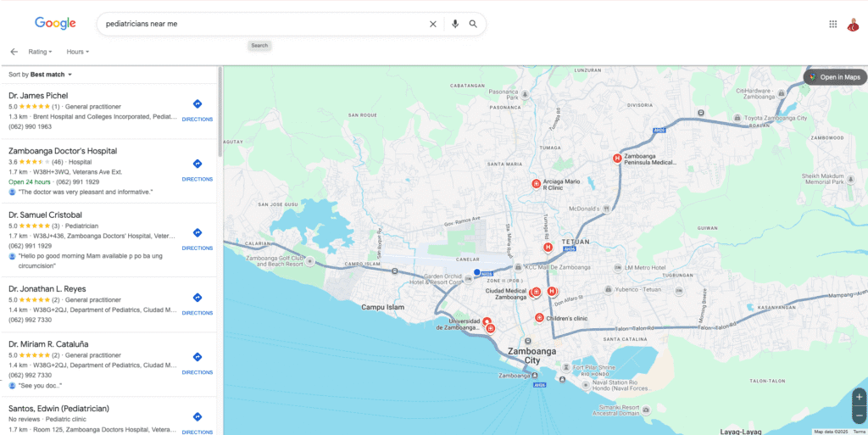The height and width of the screenshot is (435, 868).
Task: Open the Rating filter dropdown
Action: click(40, 52)
